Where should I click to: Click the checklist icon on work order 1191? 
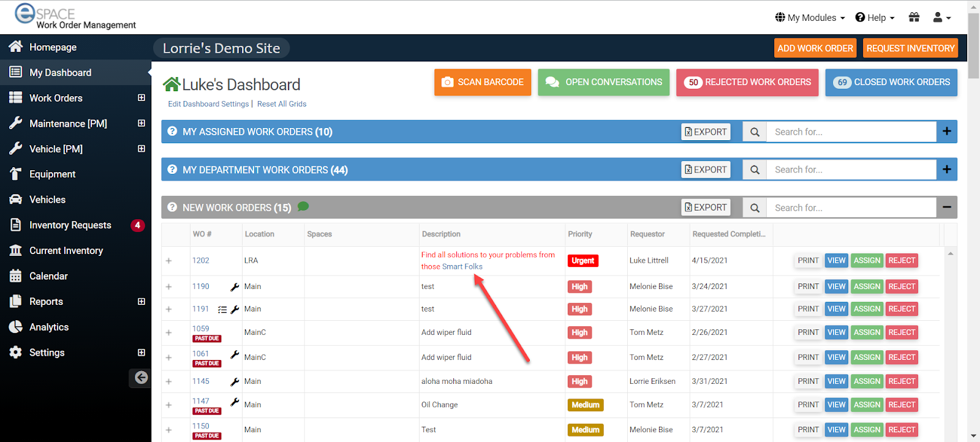point(222,310)
